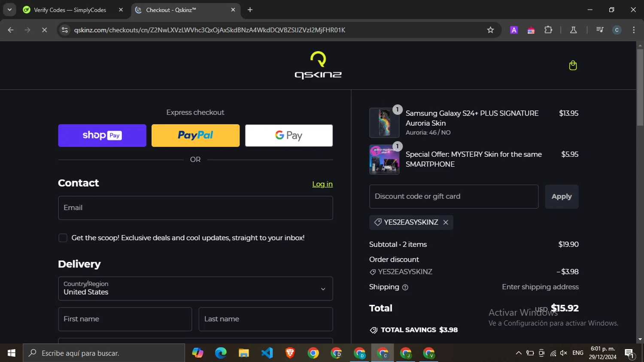Open a new browser tab

tap(250, 10)
